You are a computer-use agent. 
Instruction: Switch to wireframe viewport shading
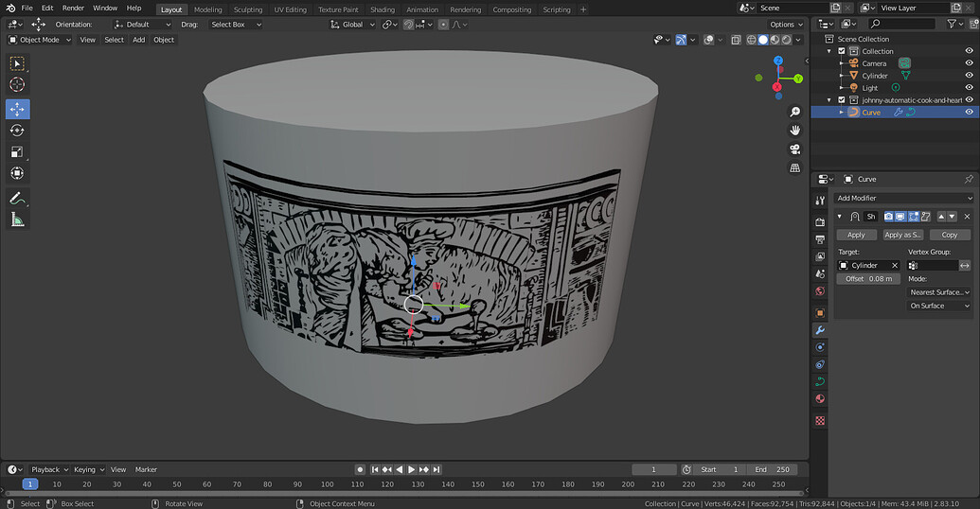click(752, 40)
